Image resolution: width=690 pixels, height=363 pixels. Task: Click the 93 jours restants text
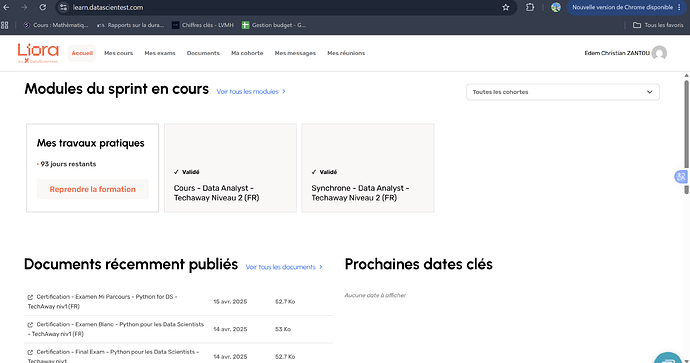click(68, 164)
